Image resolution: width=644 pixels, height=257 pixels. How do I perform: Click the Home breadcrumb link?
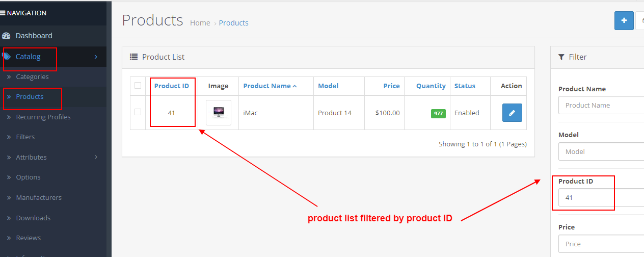[x=200, y=23]
